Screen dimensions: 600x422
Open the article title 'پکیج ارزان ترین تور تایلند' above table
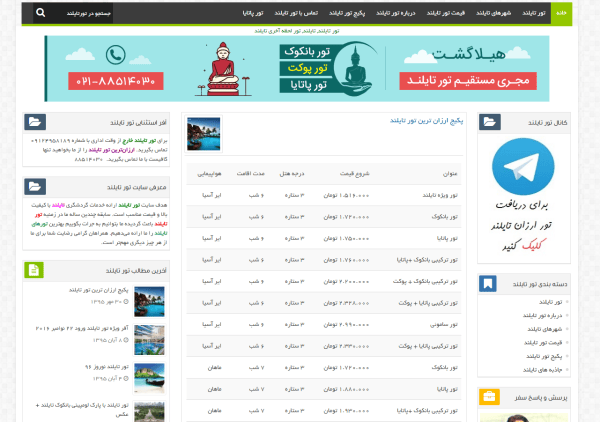426,121
